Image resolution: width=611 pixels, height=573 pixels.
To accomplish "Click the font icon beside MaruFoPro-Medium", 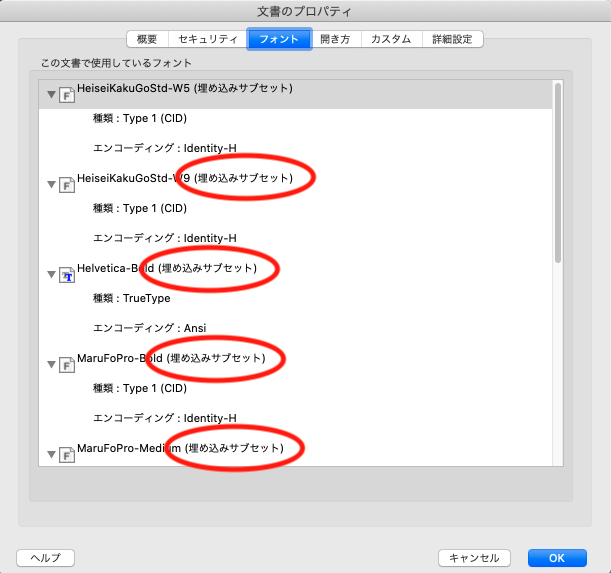I will (x=67, y=455).
